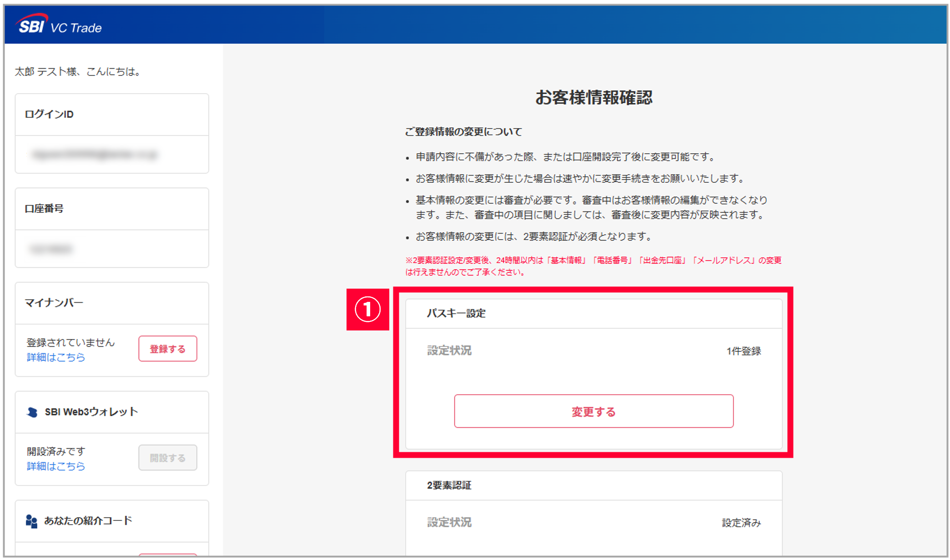Click the SBI VC Trade logo
This screenshot has width=950, height=560.
point(59,25)
